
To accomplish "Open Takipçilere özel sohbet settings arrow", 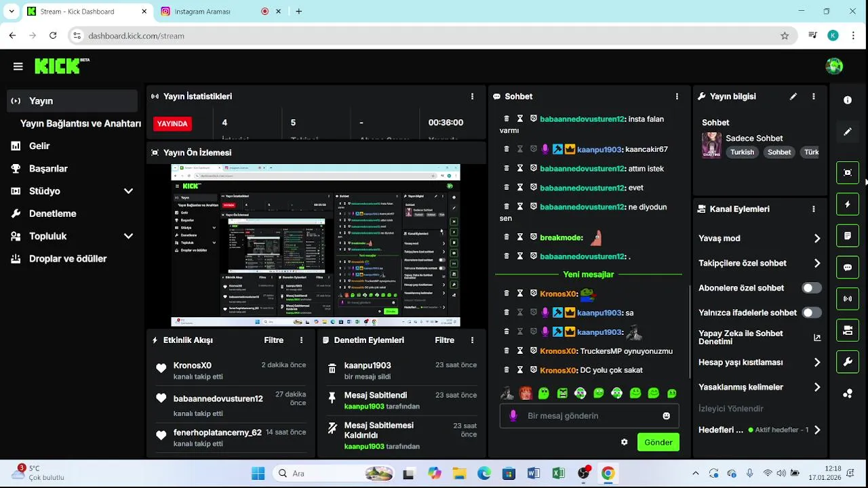I will click(x=817, y=263).
